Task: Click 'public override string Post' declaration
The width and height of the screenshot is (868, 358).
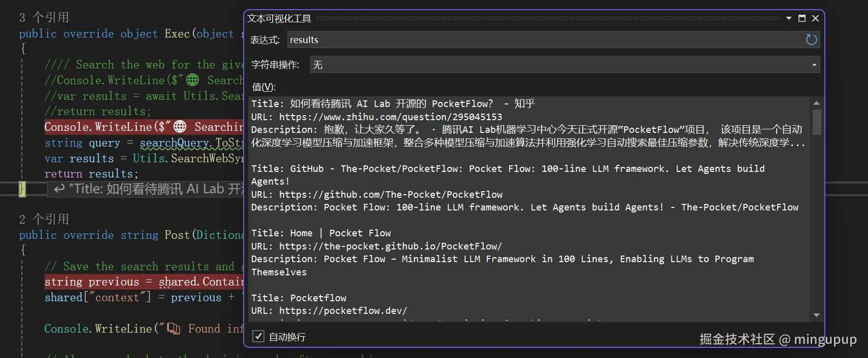Action: 131,235
